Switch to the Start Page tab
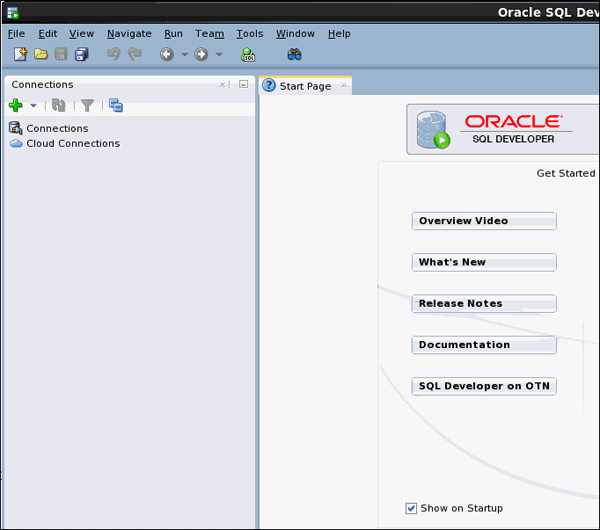The height and width of the screenshot is (530, 600). 304,86
